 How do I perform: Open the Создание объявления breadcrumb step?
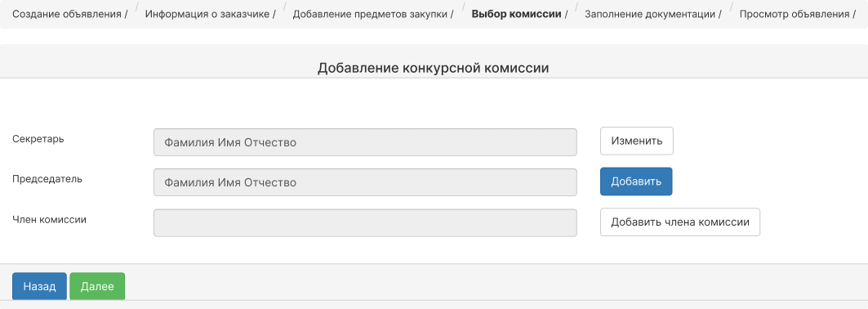[66, 14]
